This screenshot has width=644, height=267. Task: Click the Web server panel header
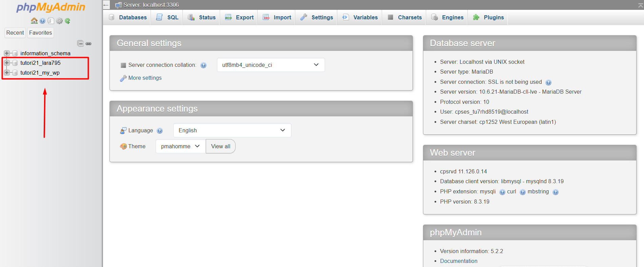click(530, 153)
